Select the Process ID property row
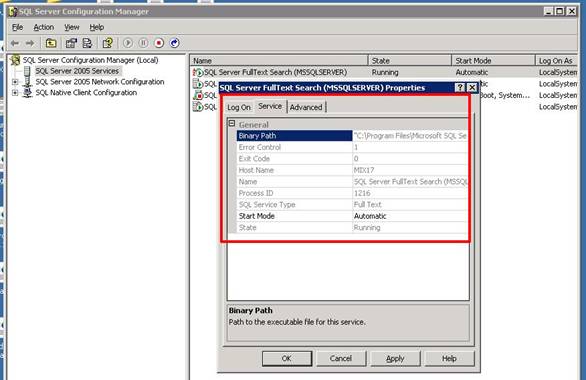 (x=352, y=193)
